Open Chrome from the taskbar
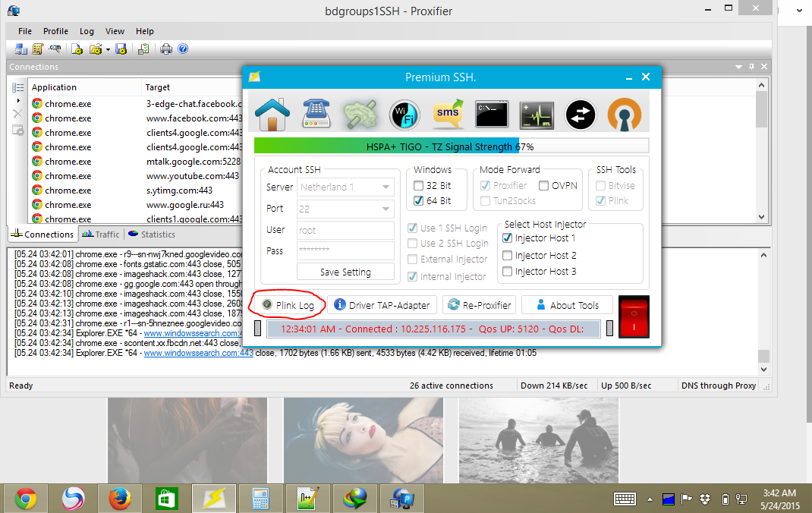Viewport: 812px width, 513px height. (x=25, y=499)
